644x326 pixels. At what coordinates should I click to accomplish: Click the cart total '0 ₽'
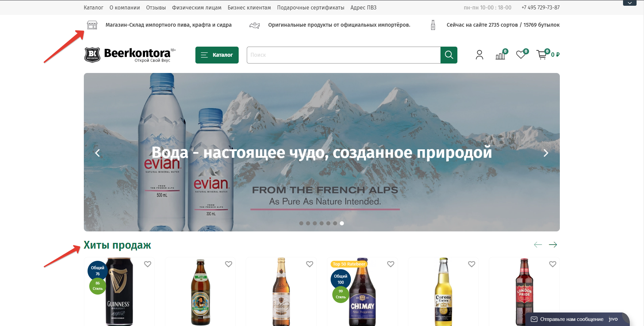pos(555,55)
